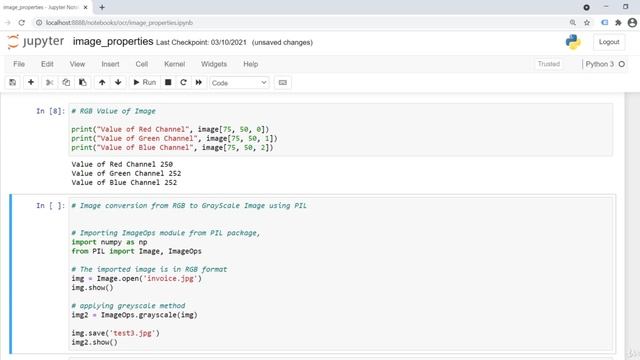The image size is (640, 360).
Task: Restart kernel and run all cells
Action: (198, 82)
